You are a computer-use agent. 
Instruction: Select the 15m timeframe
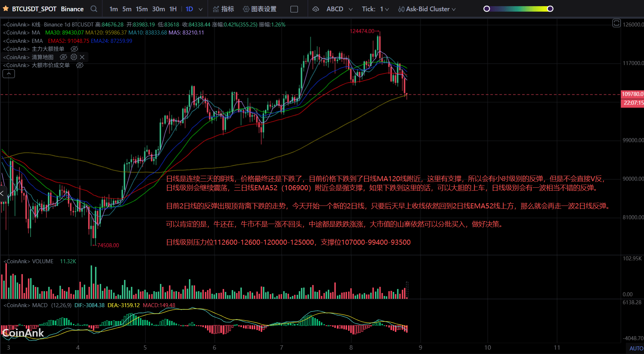point(142,9)
